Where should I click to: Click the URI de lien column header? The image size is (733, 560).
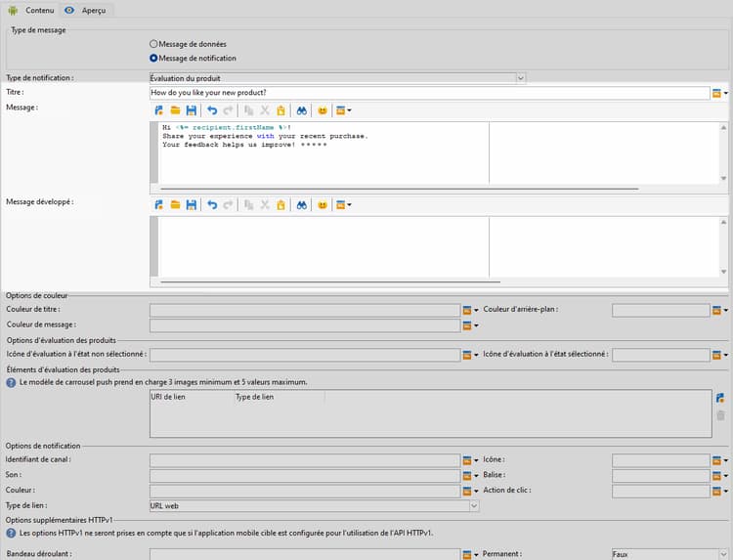click(192, 397)
